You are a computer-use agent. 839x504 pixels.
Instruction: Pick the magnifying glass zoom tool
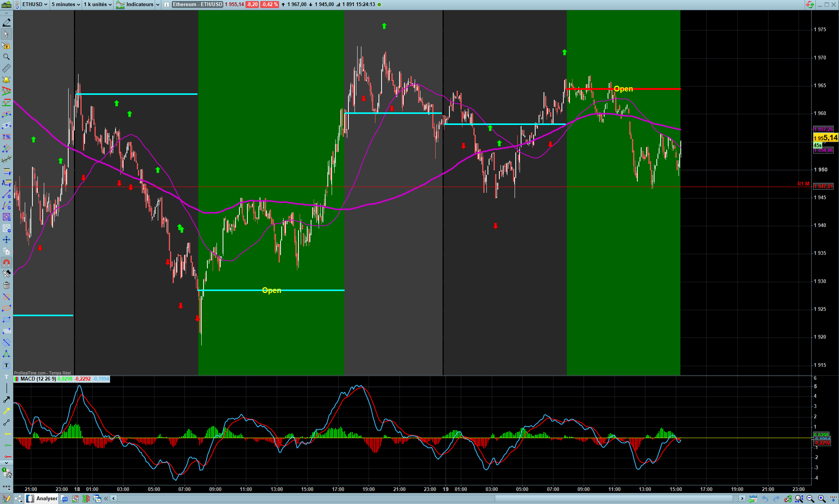(6, 57)
